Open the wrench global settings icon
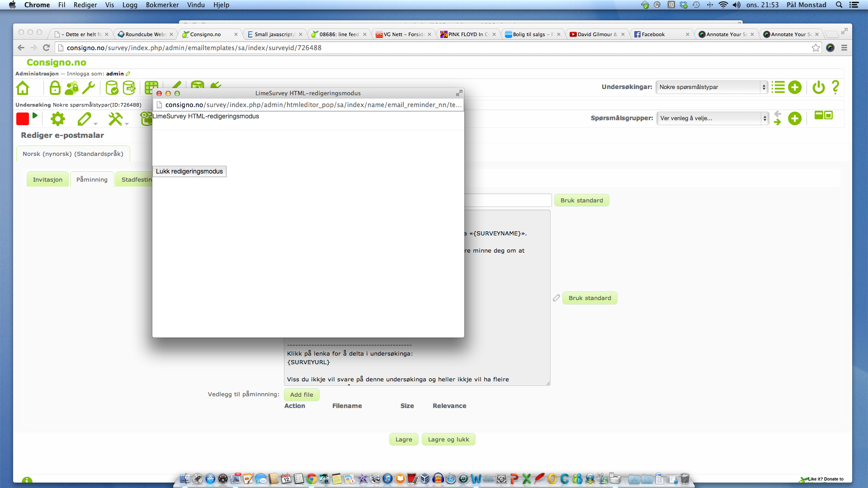This screenshot has height=488, width=868. [x=89, y=88]
